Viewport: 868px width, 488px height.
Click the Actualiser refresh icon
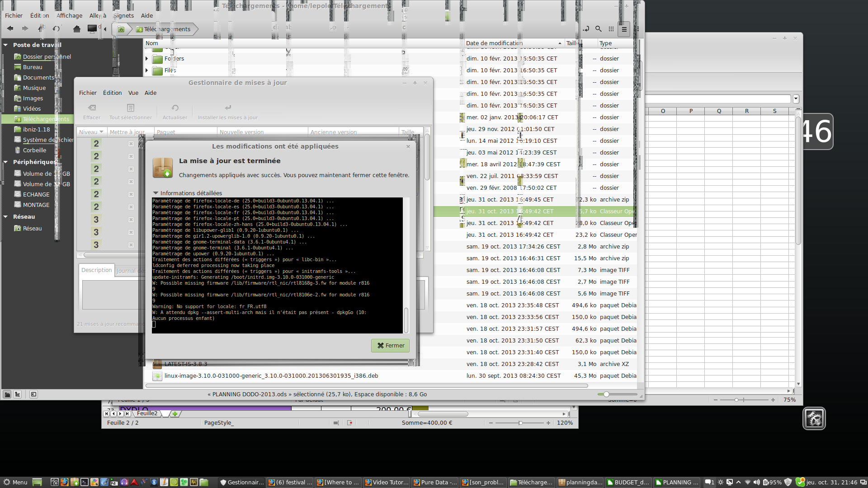175,108
